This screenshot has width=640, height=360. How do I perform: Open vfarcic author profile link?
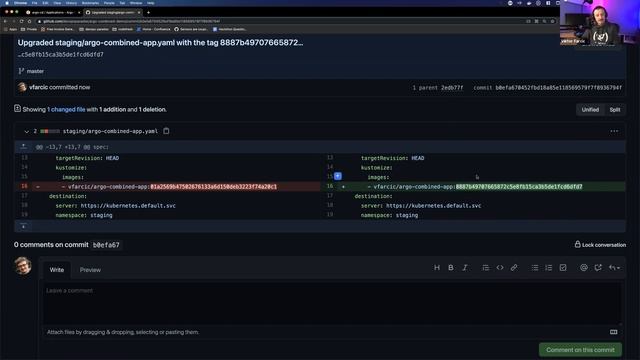38,87
